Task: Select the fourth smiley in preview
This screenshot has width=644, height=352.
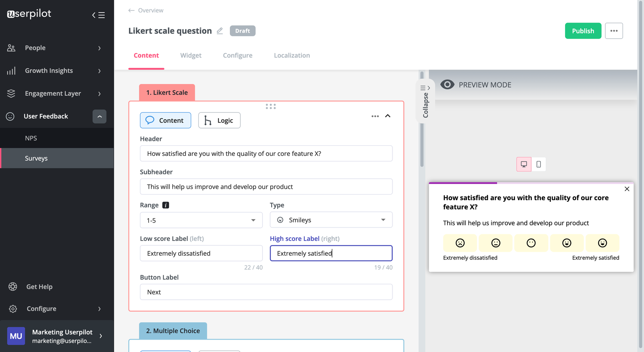Action: 567,243
